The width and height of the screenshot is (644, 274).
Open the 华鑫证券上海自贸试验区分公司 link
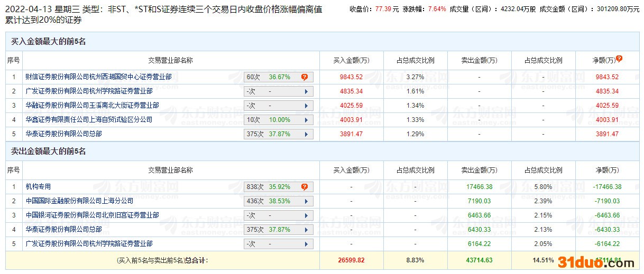tap(89, 120)
